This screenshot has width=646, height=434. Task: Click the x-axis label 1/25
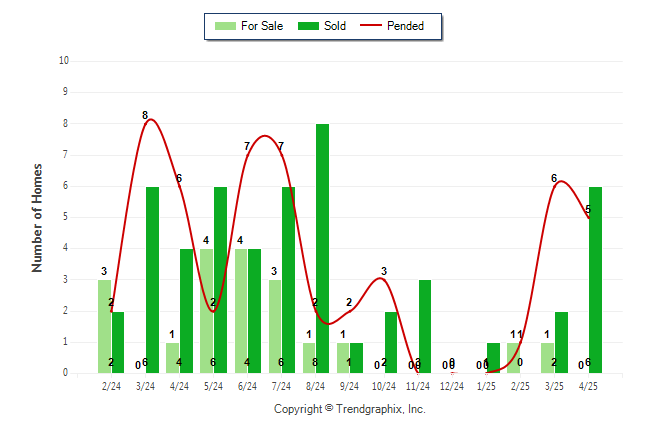pos(486,386)
